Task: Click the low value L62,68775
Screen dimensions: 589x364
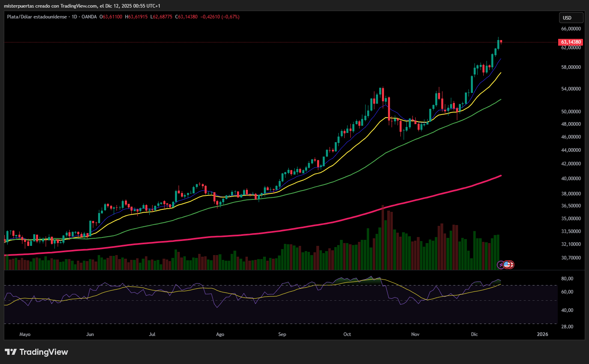Action: coord(161,17)
